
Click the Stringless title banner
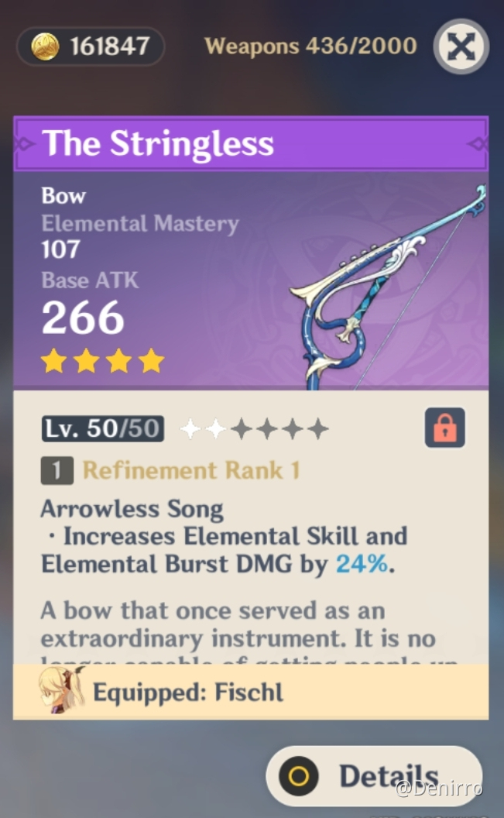251,143
